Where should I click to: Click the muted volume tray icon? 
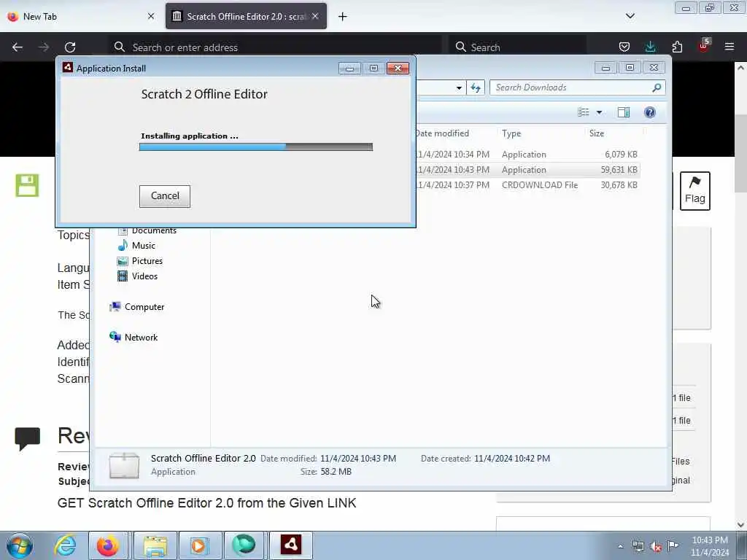point(656,547)
